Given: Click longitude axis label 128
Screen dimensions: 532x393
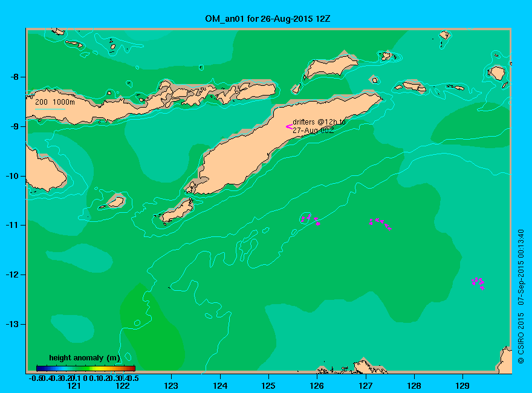Looking at the screenshot, I should 414,386.
